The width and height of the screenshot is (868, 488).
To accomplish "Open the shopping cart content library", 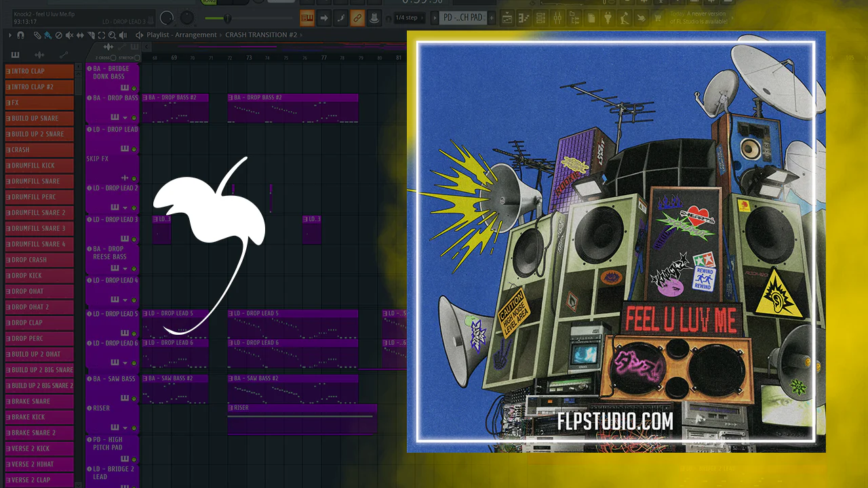I will click(x=658, y=18).
